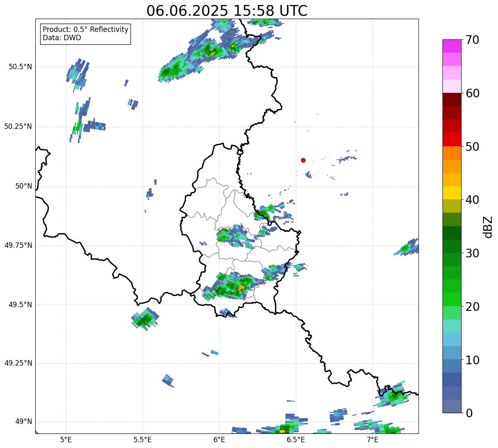Click the orange storm core in southern Luxembourg
This screenshot has height=448, width=498.
[x=241, y=287]
